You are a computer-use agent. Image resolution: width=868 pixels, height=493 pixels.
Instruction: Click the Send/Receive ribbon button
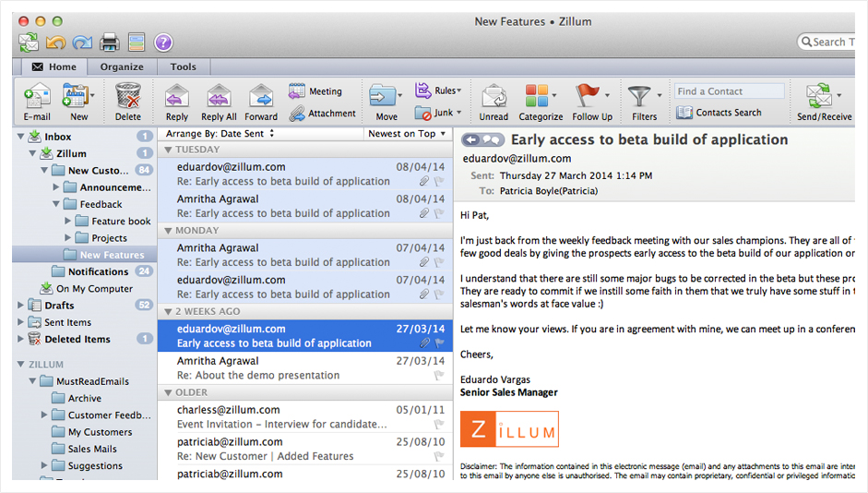(825, 102)
